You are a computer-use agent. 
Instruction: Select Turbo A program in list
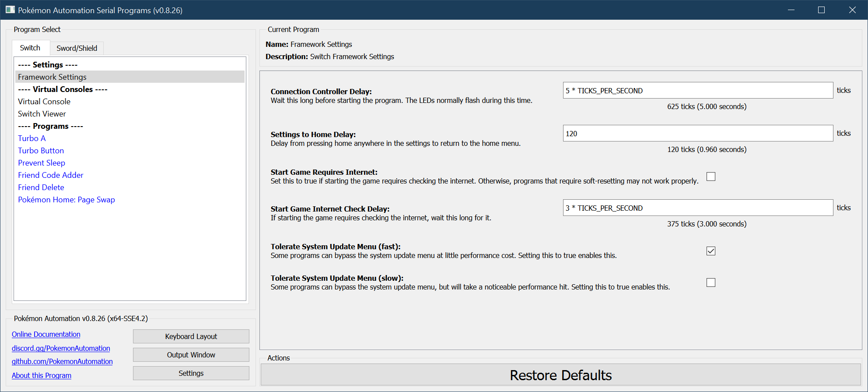[31, 138]
